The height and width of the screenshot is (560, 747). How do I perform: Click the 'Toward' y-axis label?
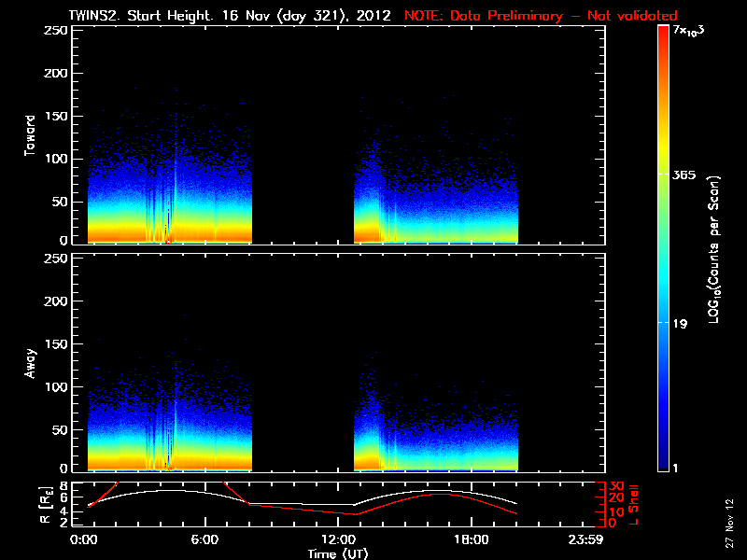[x=31, y=135]
